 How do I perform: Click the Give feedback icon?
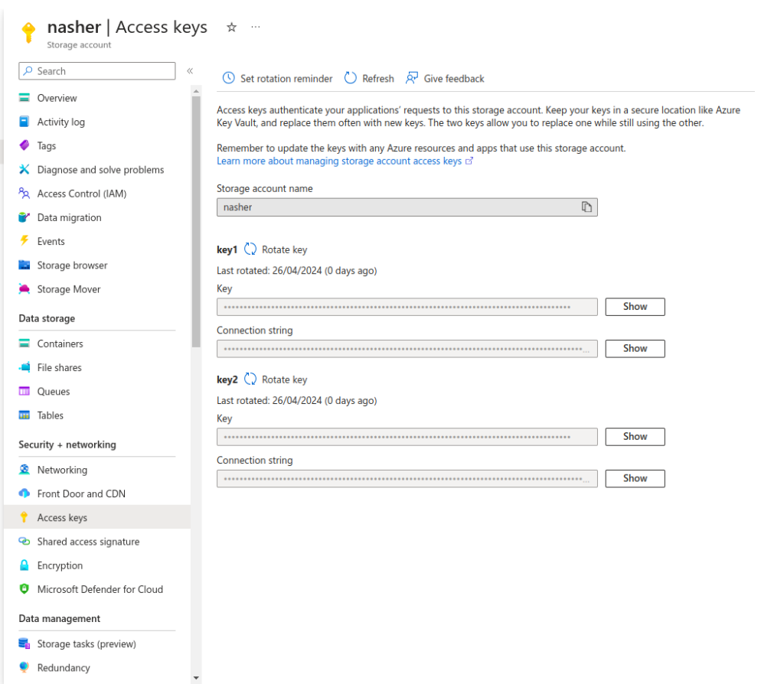[412, 78]
